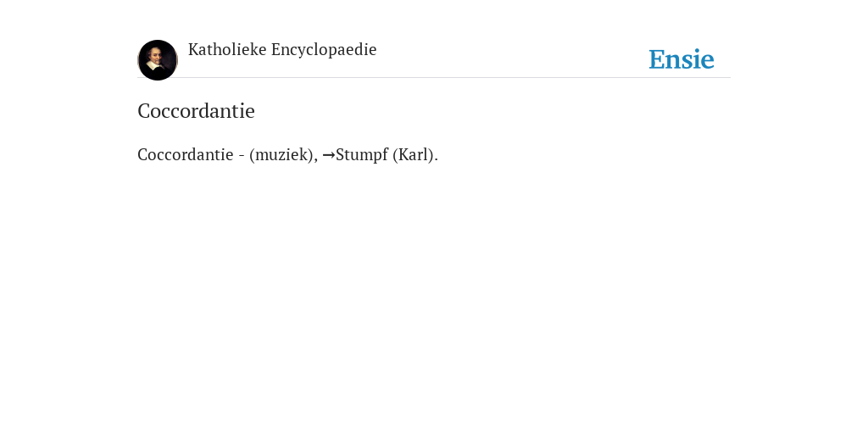Click the divider line under the header

(x=434, y=77)
